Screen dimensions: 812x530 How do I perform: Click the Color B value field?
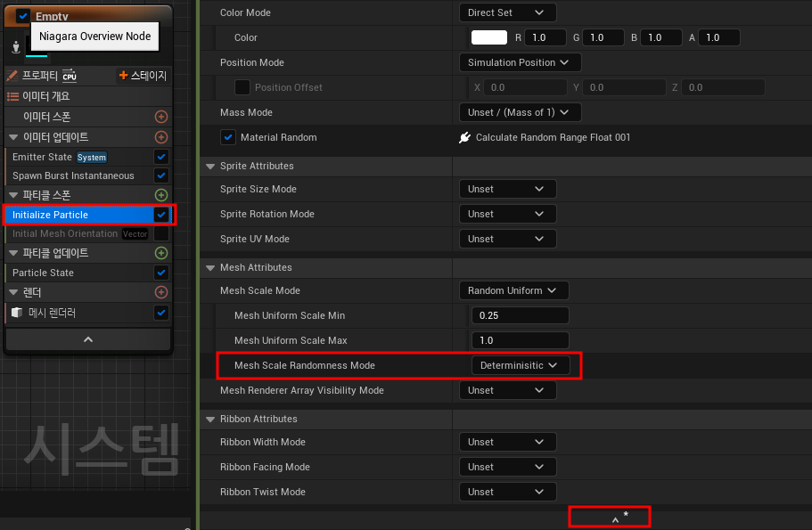coord(660,37)
